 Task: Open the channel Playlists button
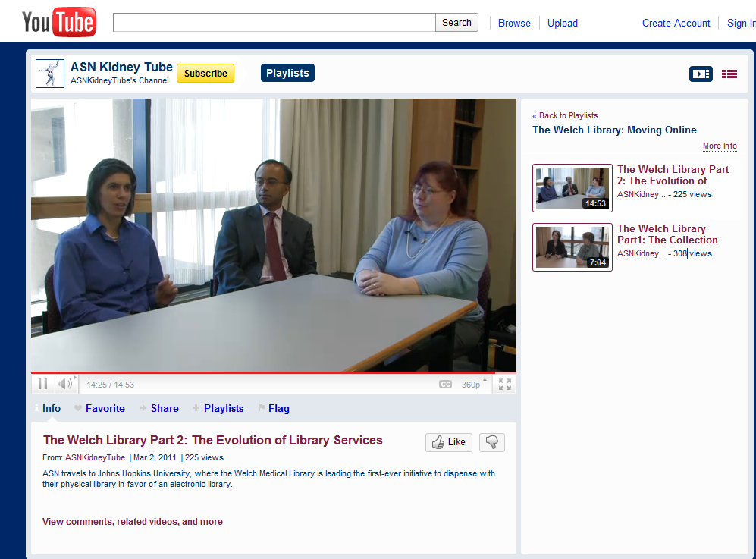point(288,73)
